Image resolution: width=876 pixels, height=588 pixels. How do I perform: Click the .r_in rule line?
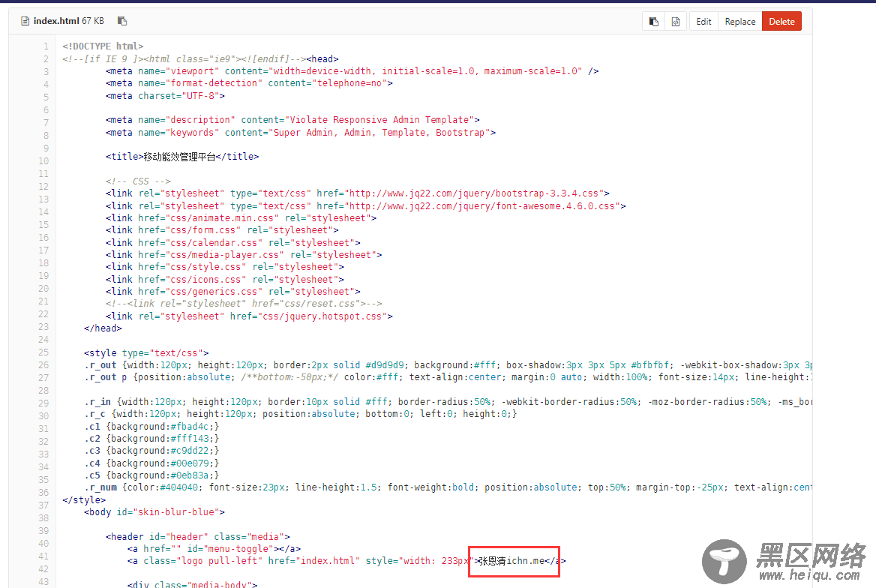click(x=448, y=402)
